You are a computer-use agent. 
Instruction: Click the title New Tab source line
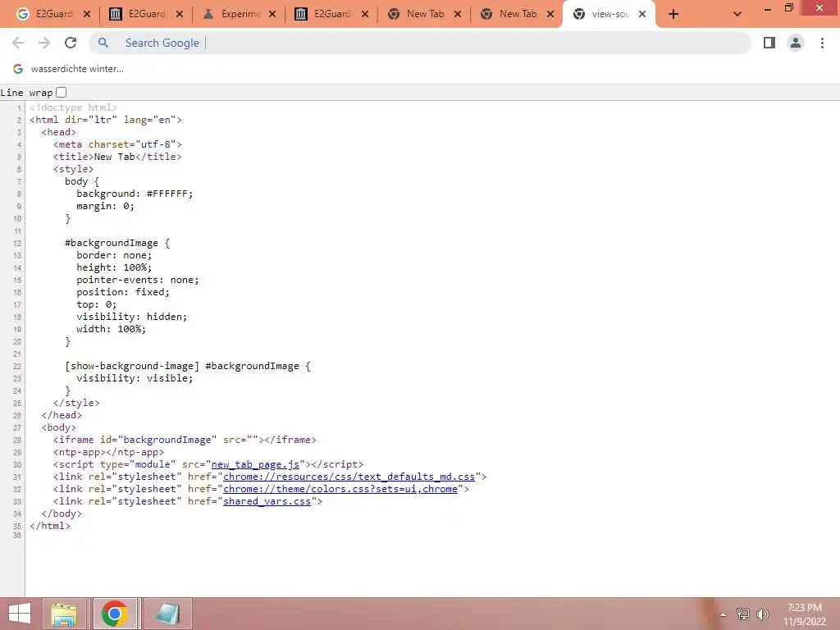(x=117, y=157)
